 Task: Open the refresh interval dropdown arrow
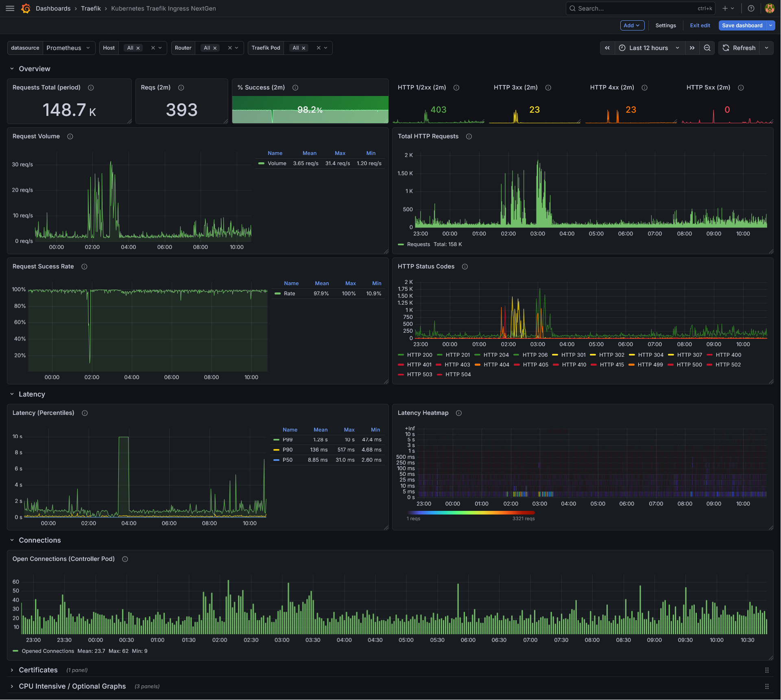767,48
